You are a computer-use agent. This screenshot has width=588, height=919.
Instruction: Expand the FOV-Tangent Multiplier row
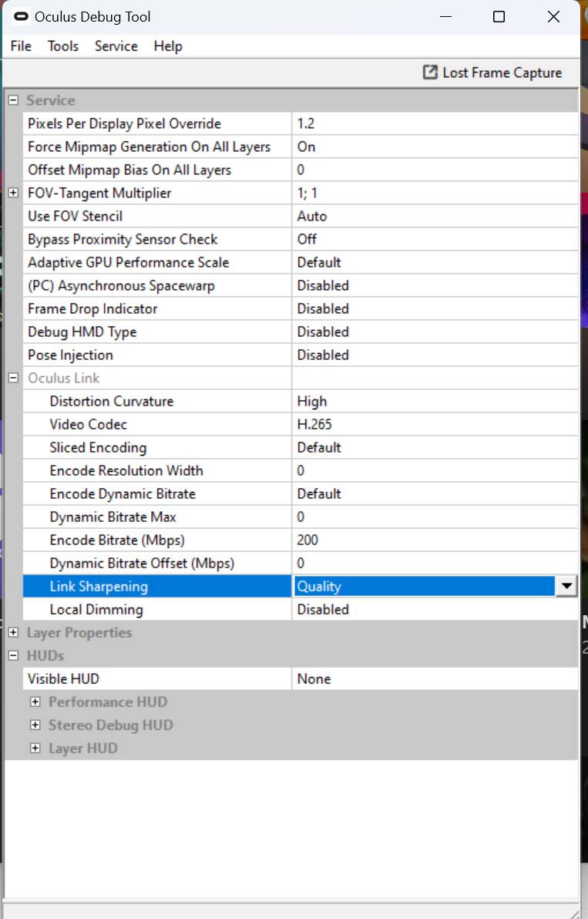pos(13,193)
